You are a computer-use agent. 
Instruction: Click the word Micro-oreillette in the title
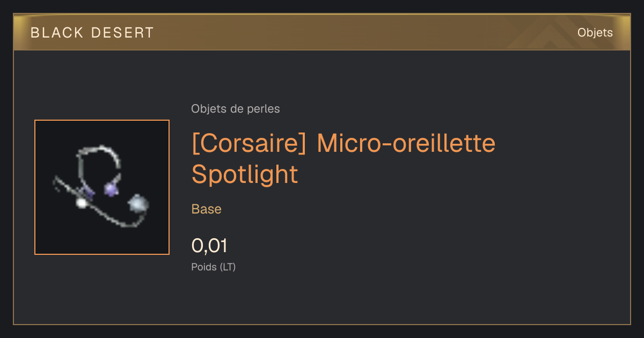[x=406, y=143]
